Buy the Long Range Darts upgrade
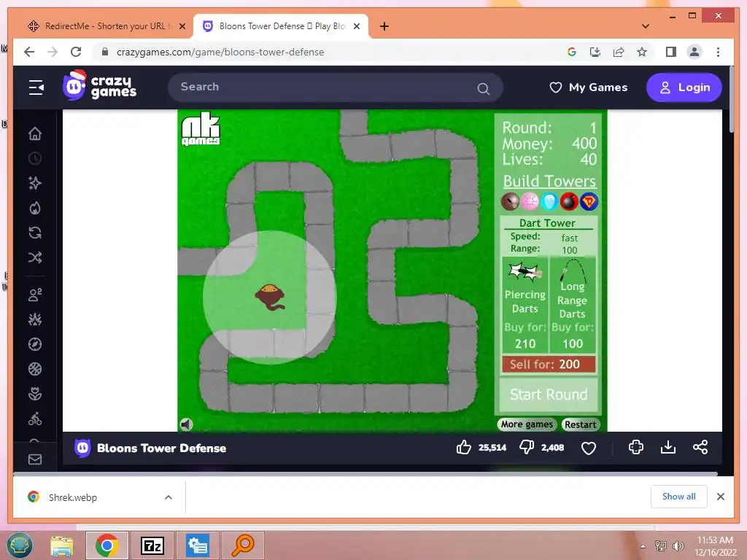Viewport: 747px width, 560px height. (572, 305)
